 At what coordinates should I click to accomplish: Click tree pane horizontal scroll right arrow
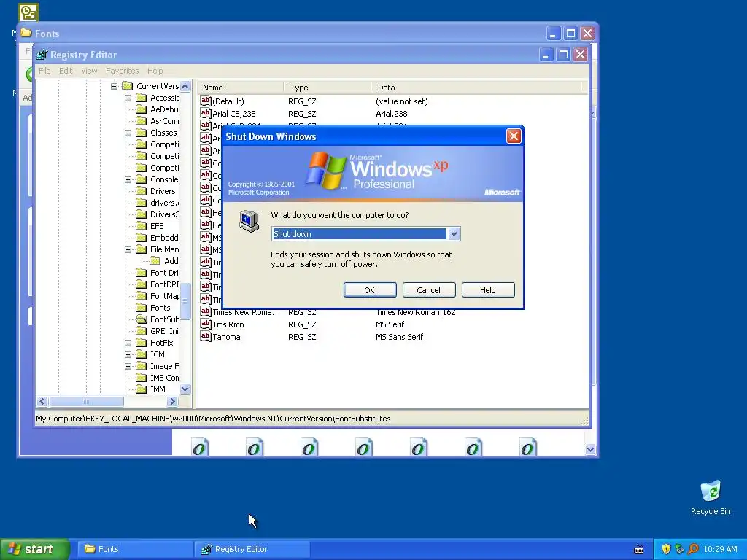pyautogui.click(x=172, y=402)
